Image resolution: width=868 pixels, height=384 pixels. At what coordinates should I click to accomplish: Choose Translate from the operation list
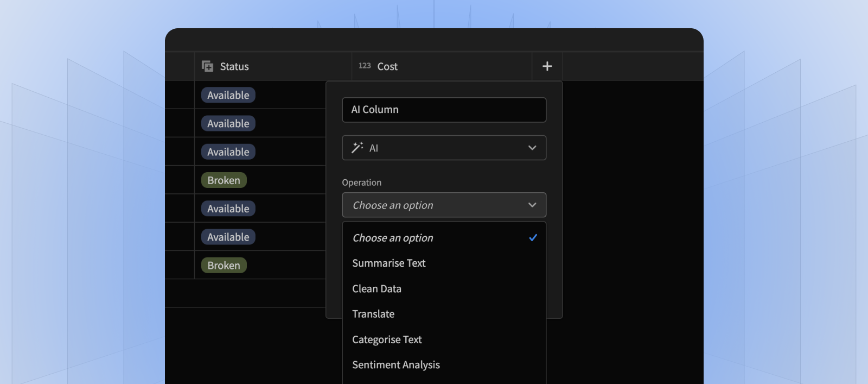tap(373, 314)
